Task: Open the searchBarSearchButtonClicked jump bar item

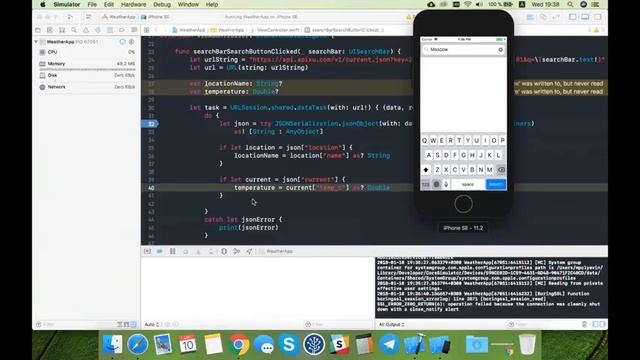Action: (344, 30)
